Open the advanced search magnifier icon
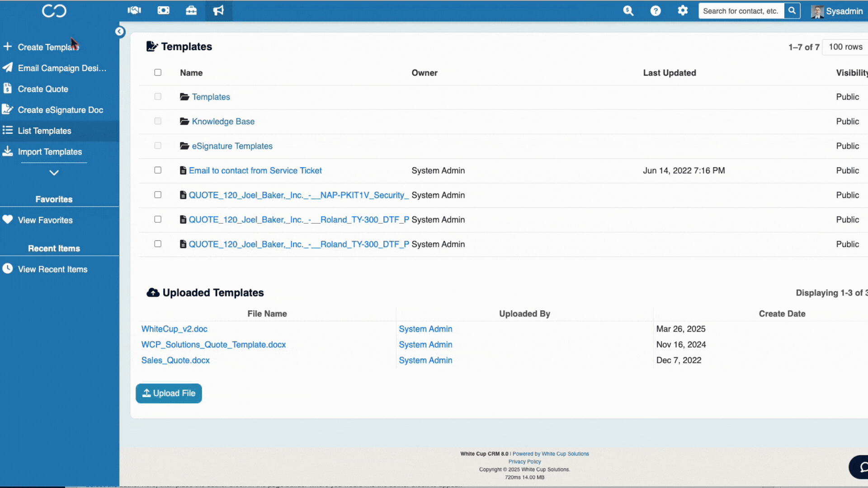The width and height of the screenshot is (868, 488). [628, 11]
